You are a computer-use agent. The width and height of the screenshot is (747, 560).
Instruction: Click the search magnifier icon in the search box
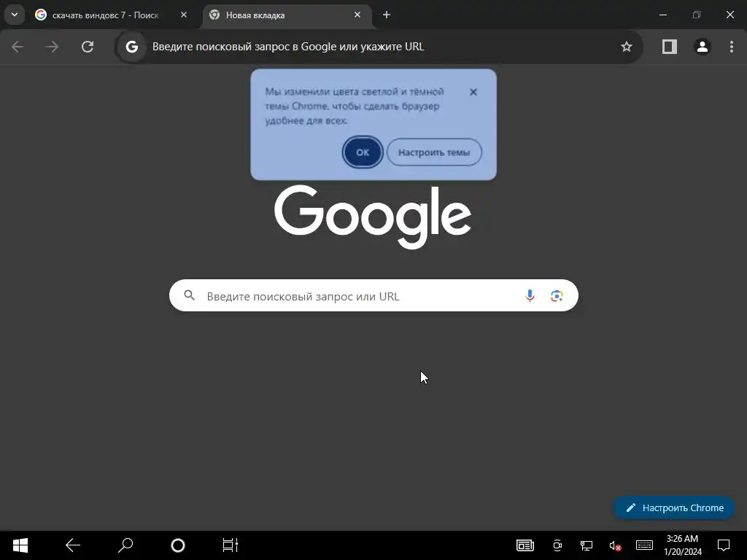(189, 296)
